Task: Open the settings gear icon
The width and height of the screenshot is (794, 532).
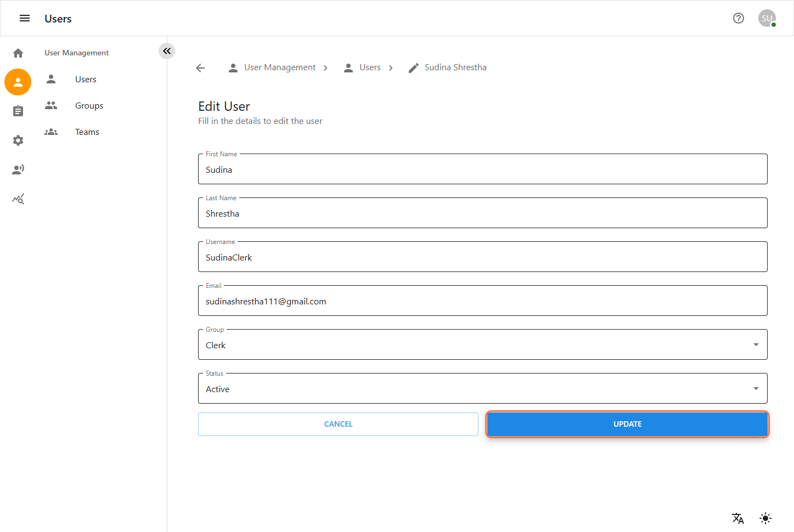Action: 18,140
